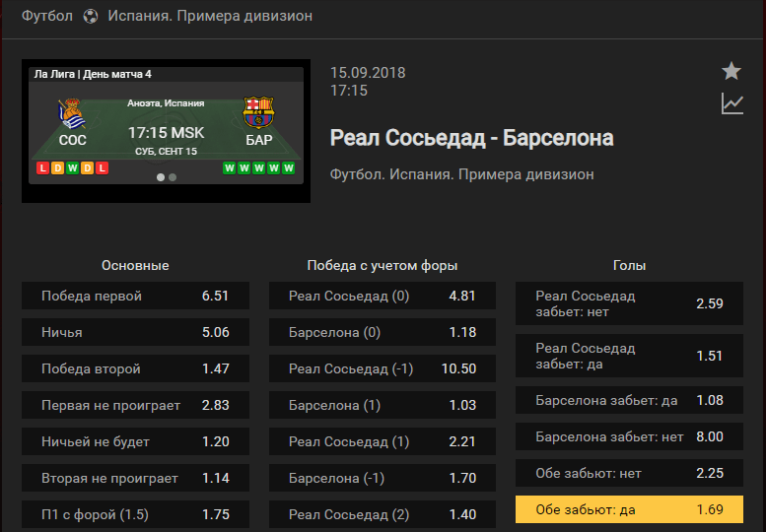Select second carousel dot in match widget
The image size is (766, 532).
(173, 177)
